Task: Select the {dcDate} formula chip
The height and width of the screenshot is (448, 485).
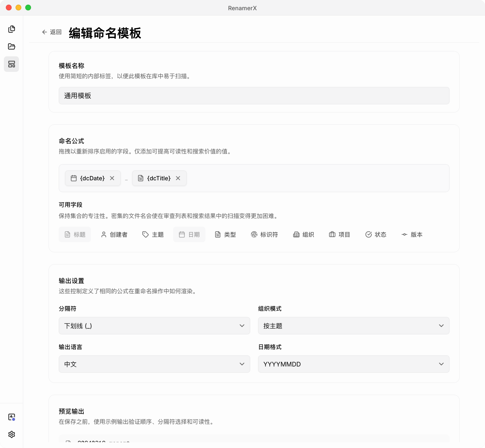Action: coord(93,178)
